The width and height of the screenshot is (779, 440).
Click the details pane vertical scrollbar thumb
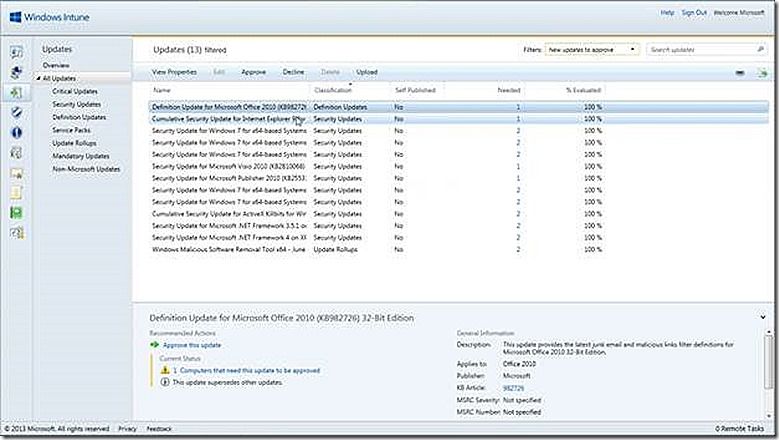pos(769,362)
